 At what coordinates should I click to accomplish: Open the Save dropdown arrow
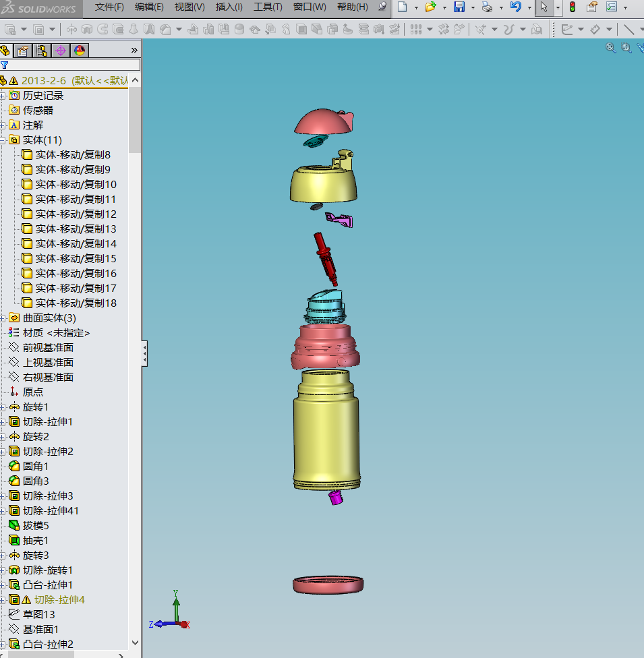473,7
